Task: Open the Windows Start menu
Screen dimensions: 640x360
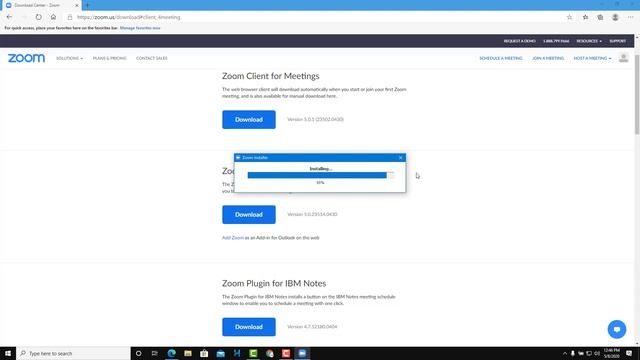Action: [x=8, y=353]
